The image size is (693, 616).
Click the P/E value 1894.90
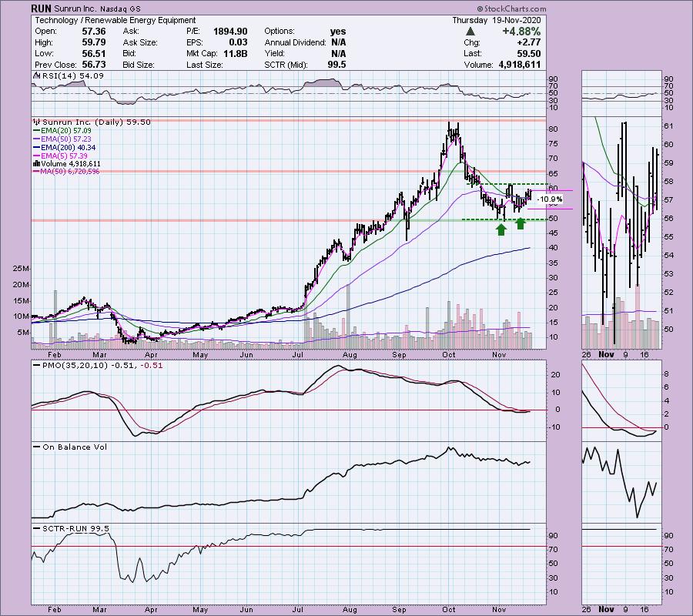[x=230, y=32]
